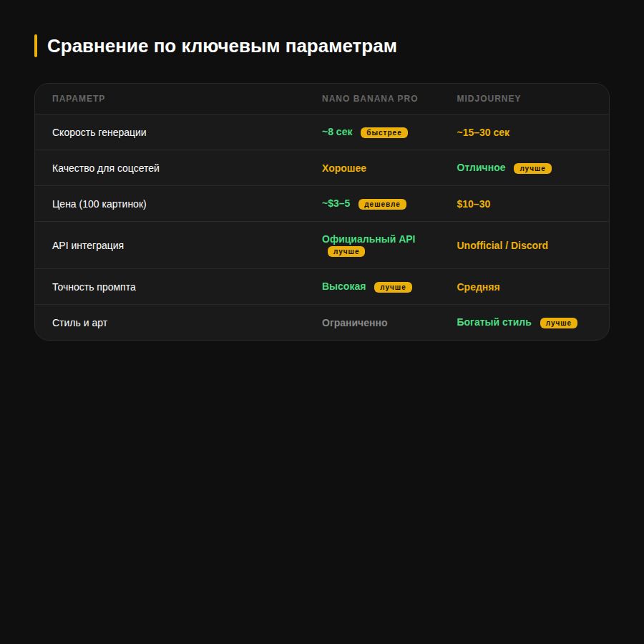
Task: Click the 'Высокая' value
Action: coord(343,286)
